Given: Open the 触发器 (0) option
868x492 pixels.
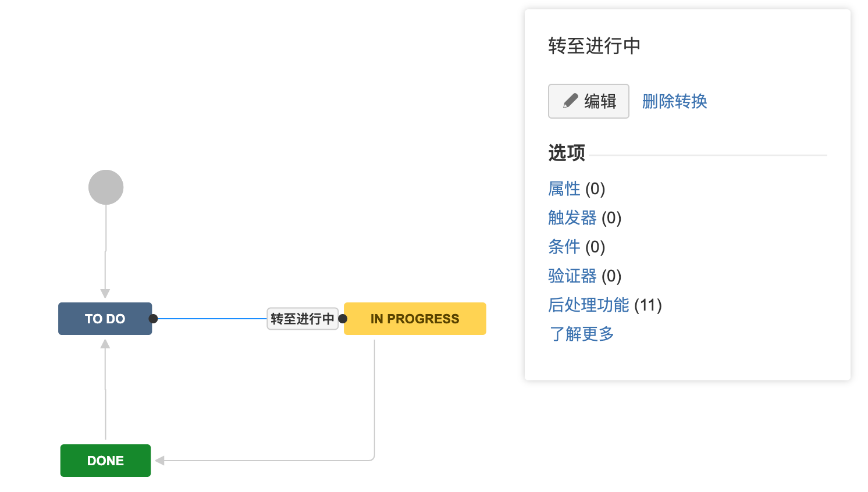Looking at the screenshot, I should [x=572, y=218].
